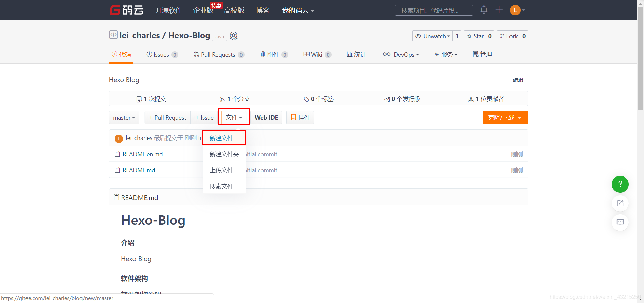The width and height of the screenshot is (644, 303).
Task: Open README.en.md initial commit message
Action: tap(262, 154)
